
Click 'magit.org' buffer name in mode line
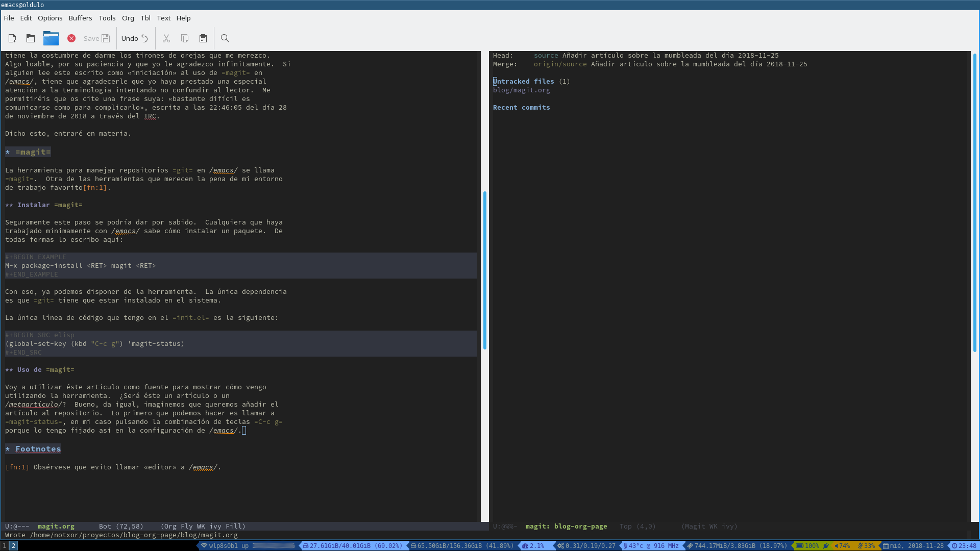pyautogui.click(x=56, y=527)
